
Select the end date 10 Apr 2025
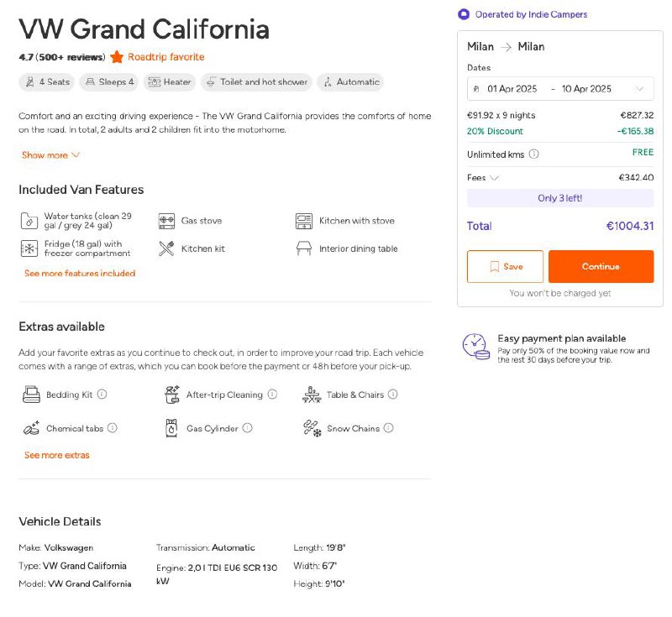point(586,89)
